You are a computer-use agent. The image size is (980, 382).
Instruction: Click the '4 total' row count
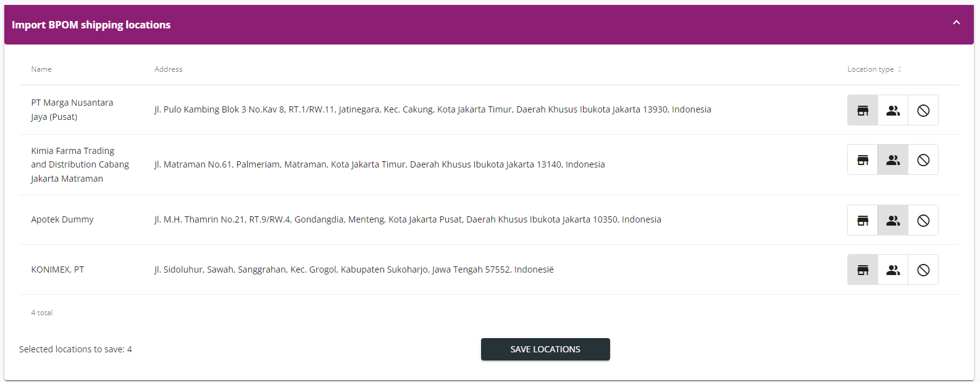coord(42,313)
